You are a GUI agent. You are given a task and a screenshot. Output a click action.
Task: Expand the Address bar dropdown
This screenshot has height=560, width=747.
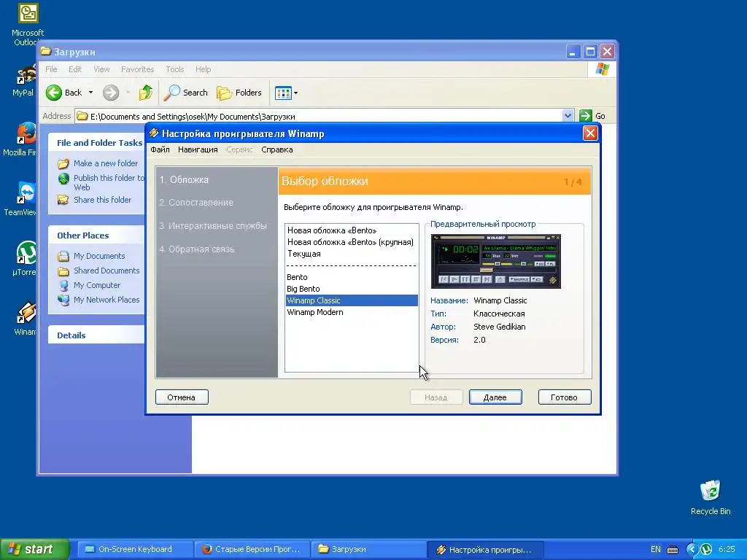[568, 116]
